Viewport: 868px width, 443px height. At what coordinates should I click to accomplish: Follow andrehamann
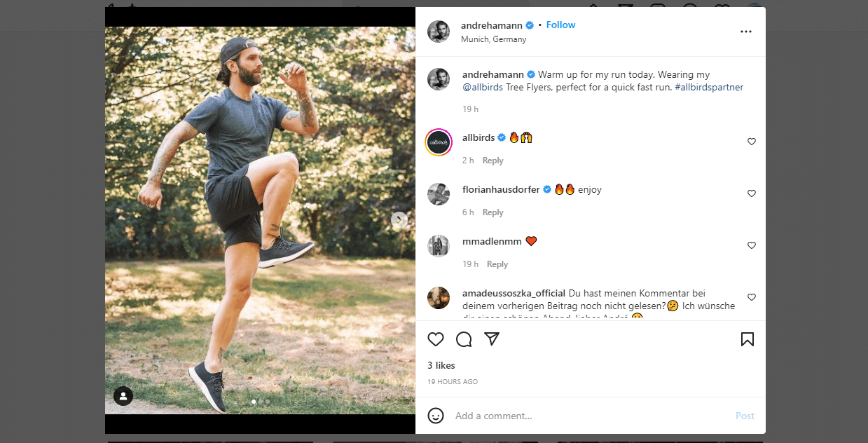560,25
